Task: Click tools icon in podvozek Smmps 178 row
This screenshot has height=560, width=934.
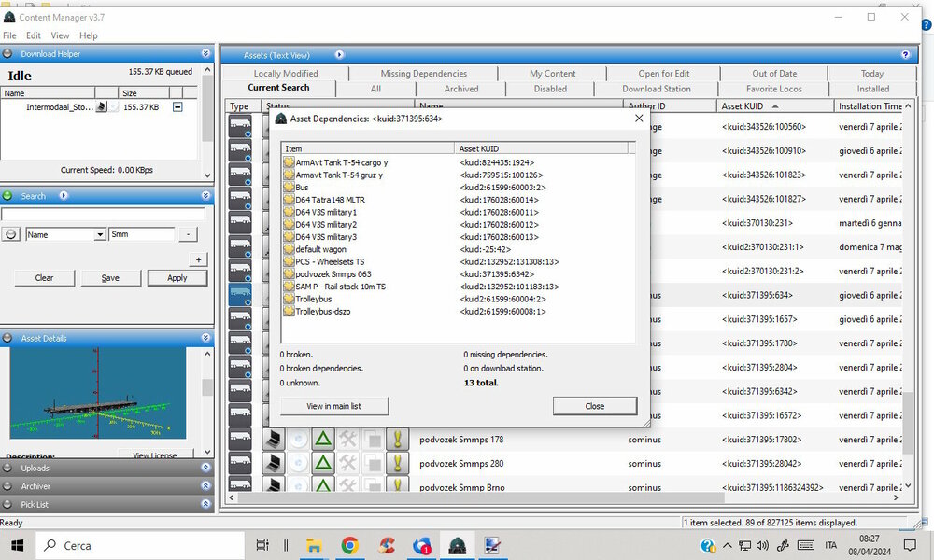Action: 347,440
